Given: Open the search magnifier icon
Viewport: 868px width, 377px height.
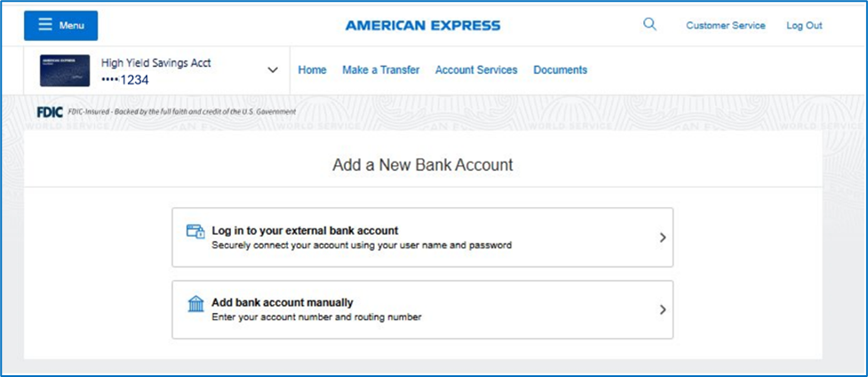Looking at the screenshot, I should click(649, 25).
